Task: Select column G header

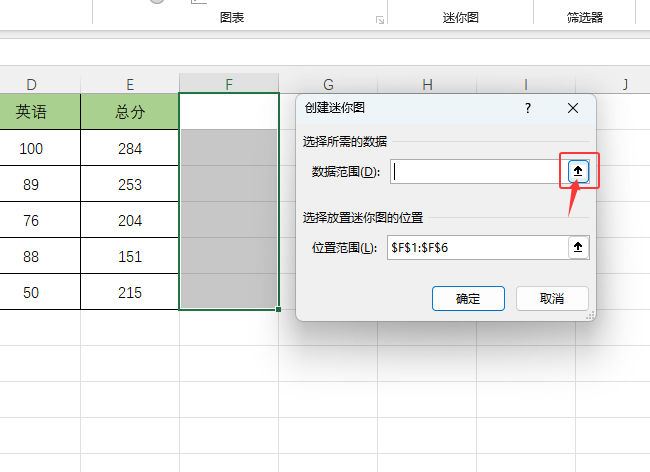Action: click(328, 84)
